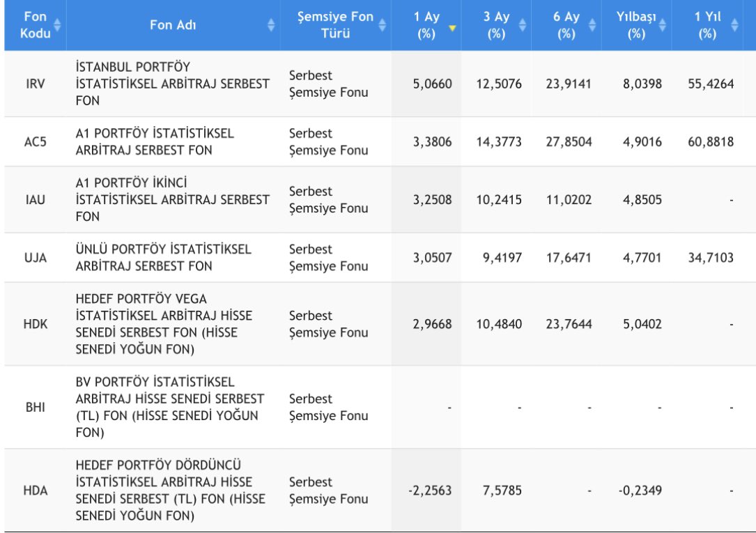Image resolution: width=756 pixels, height=533 pixels.
Task: Select the 6 Ay (%) column header
Action: 566,24
